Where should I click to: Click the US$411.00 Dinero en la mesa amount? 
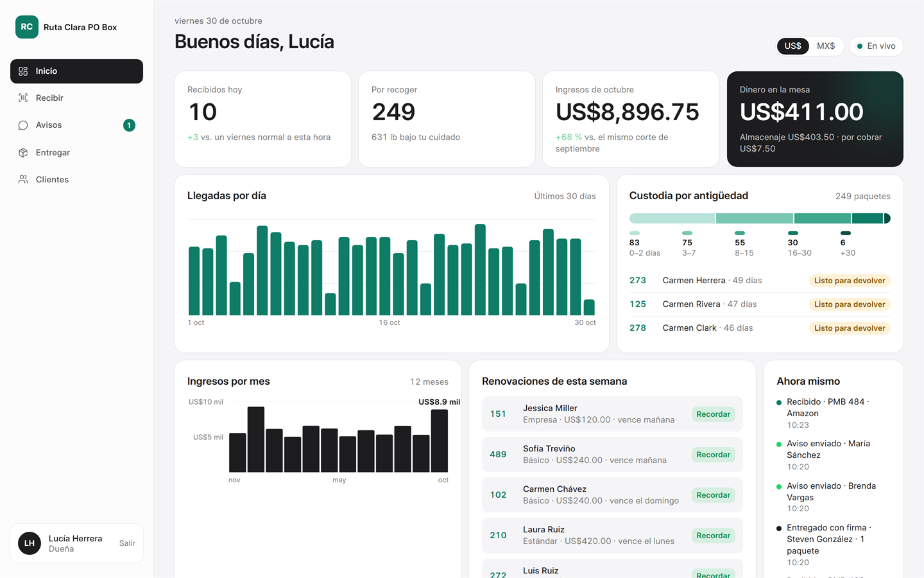[x=801, y=112]
